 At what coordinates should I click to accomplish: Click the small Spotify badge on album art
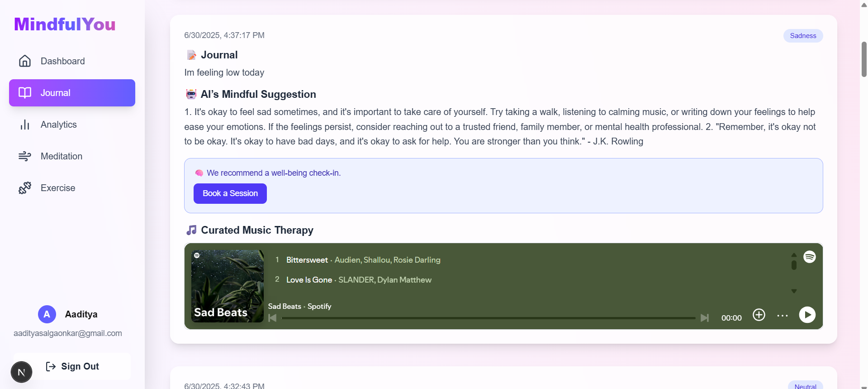tap(197, 255)
